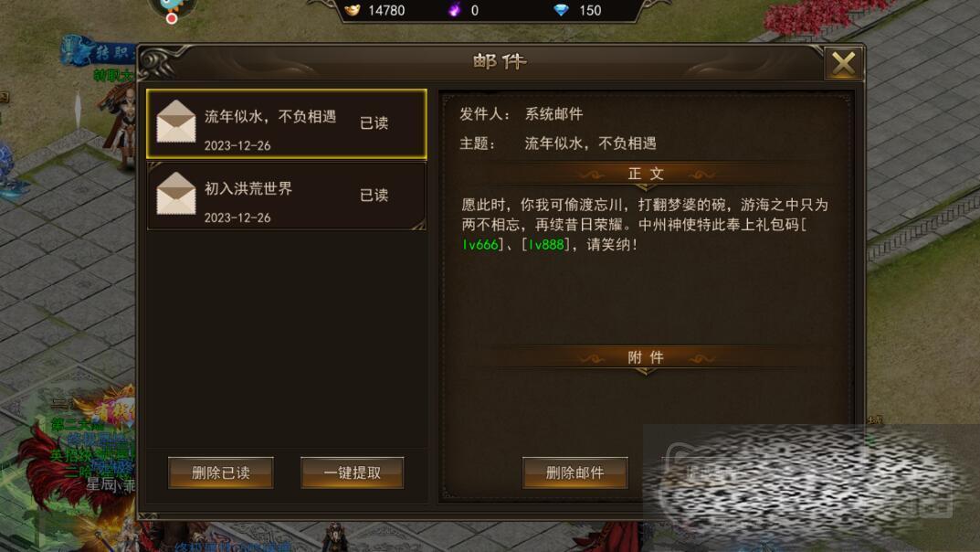
Task: Select the 初入洪荒世界 mail entry
Action: (287, 196)
